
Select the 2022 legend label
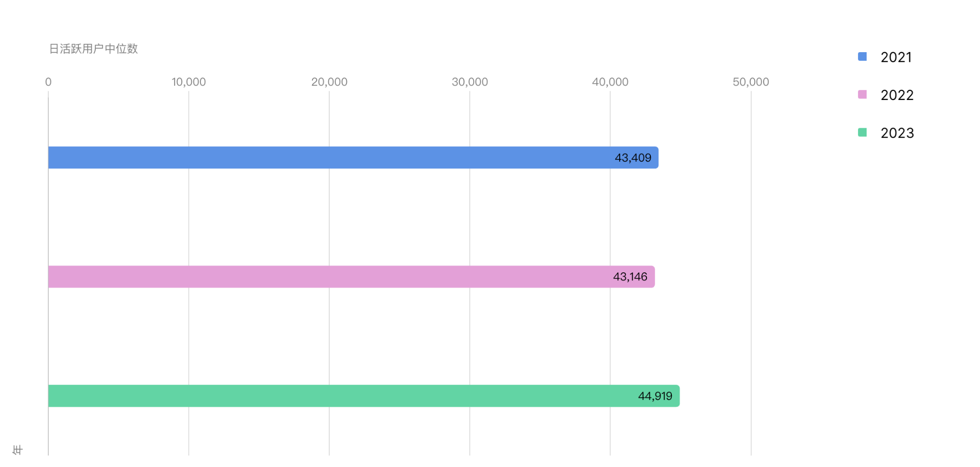click(897, 95)
